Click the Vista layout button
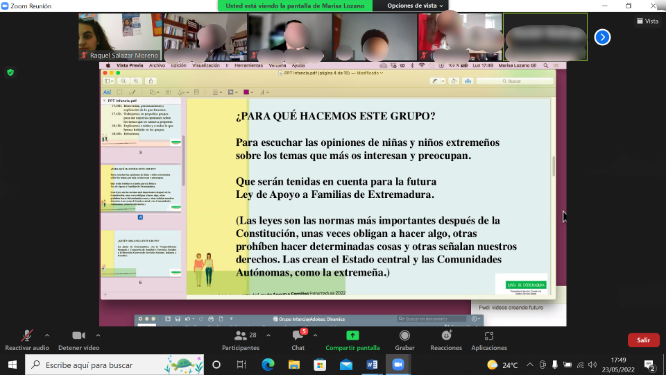 click(x=647, y=21)
